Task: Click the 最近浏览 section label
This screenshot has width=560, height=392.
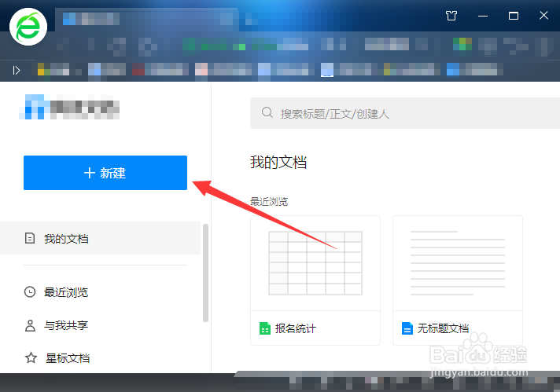Action: (x=269, y=202)
